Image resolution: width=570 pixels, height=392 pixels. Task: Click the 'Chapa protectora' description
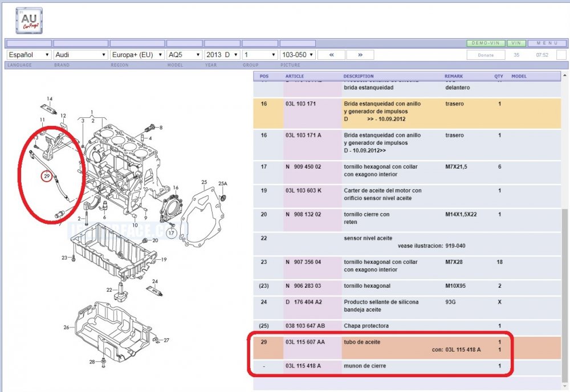tap(366, 326)
